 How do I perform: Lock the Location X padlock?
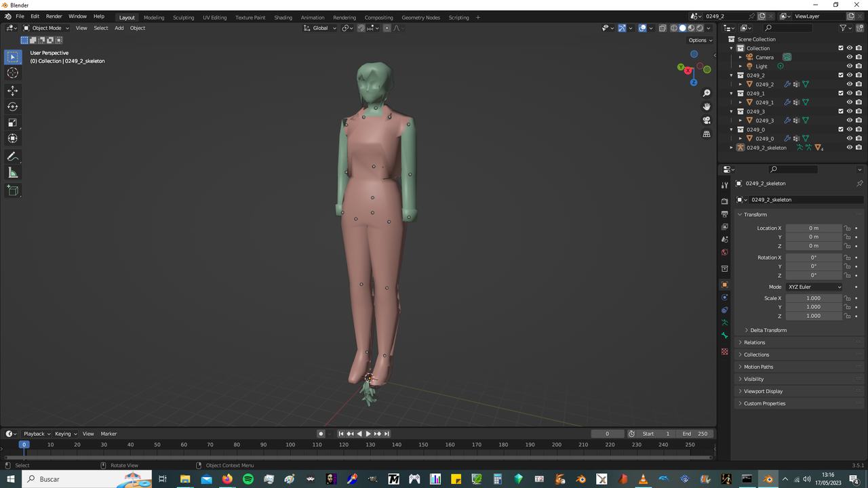848,228
